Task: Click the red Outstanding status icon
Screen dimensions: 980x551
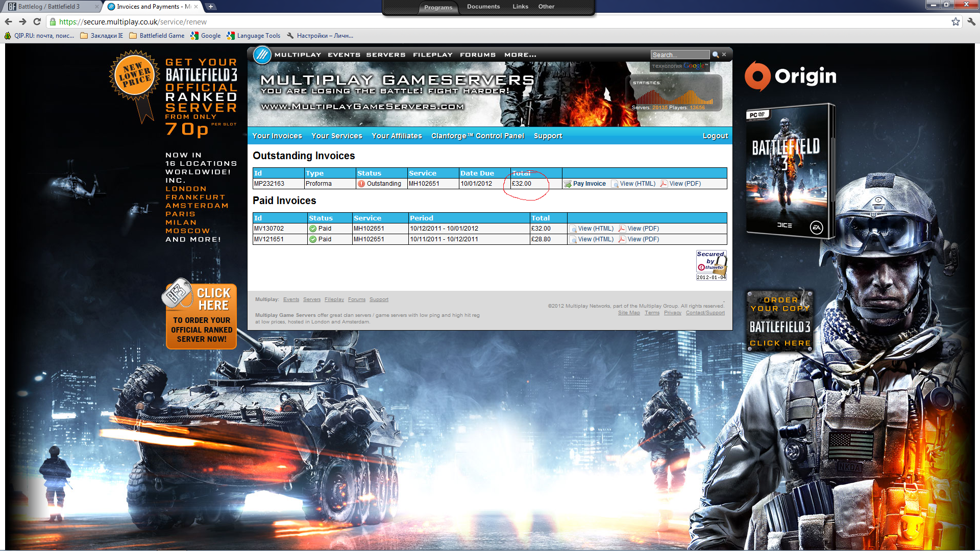Action: [361, 184]
